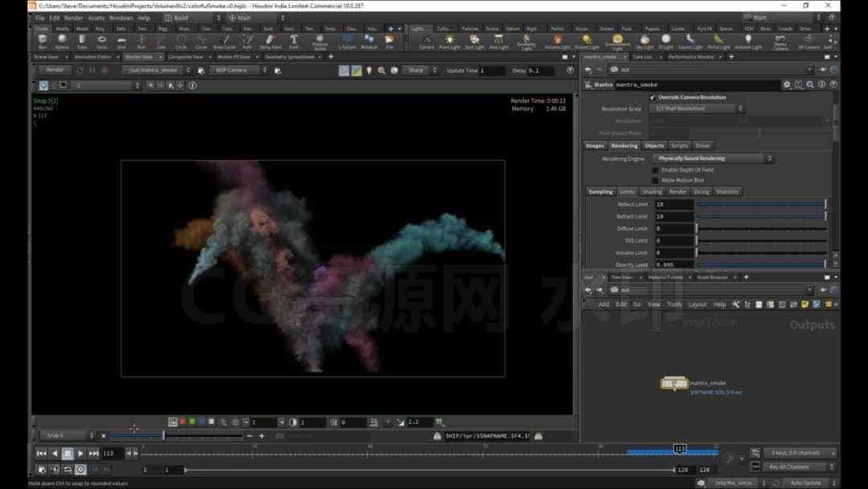Add a Spot Light from the shelf
This screenshot has height=489, width=868.
click(x=474, y=42)
